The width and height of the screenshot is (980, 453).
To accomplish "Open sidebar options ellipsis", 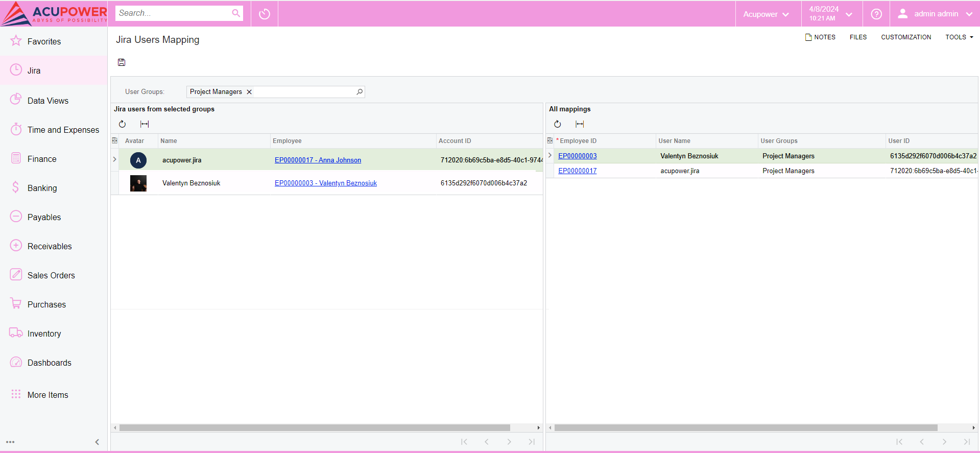I will click(x=10, y=442).
